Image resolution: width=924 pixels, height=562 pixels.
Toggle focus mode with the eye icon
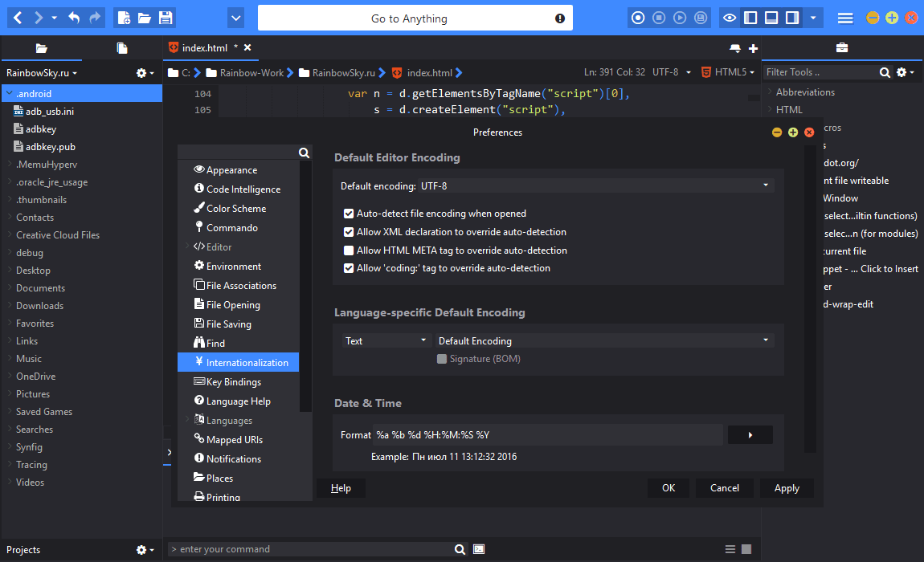[x=729, y=18]
